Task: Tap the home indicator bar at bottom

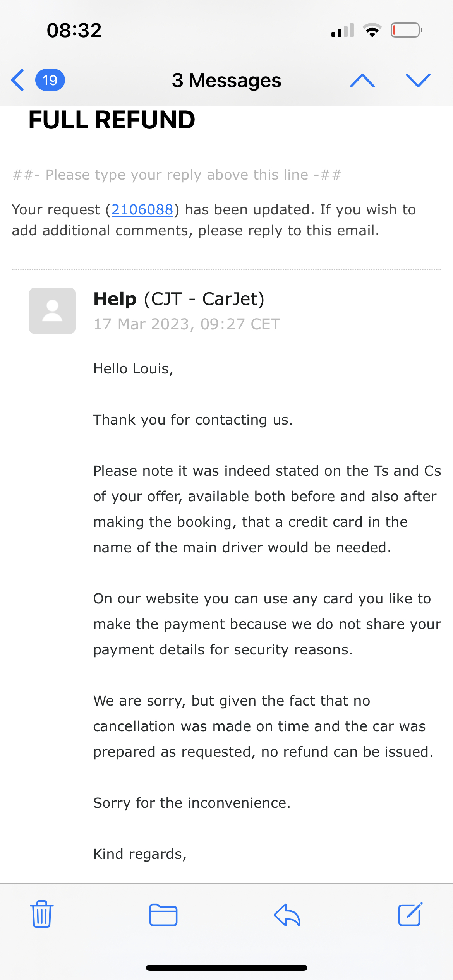Action: [226, 968]
